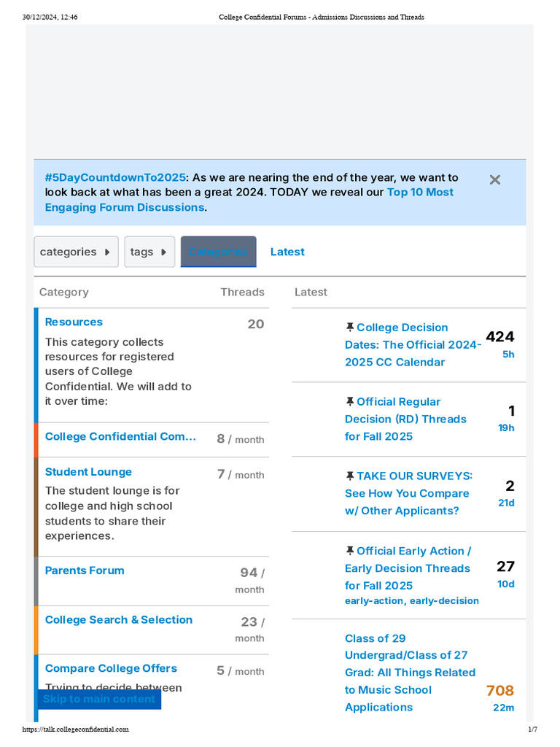
Task: Click the 19h last activity time
Action: pos(506,427)
